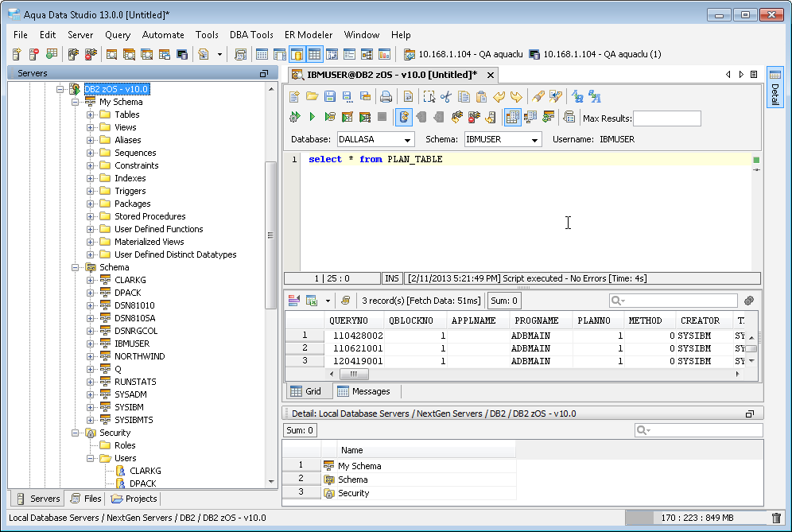Close the IBMUSER@DB2 zOS editor tab
Image resolution: width=792 pixels, height=532 pixels.
coord(491,75)
